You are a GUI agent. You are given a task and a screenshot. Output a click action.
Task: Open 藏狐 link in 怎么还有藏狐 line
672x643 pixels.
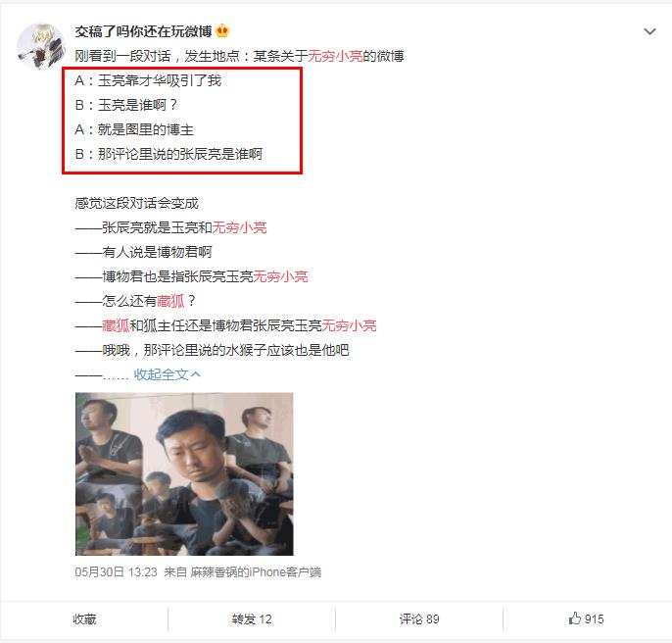(x=170, y=301)
